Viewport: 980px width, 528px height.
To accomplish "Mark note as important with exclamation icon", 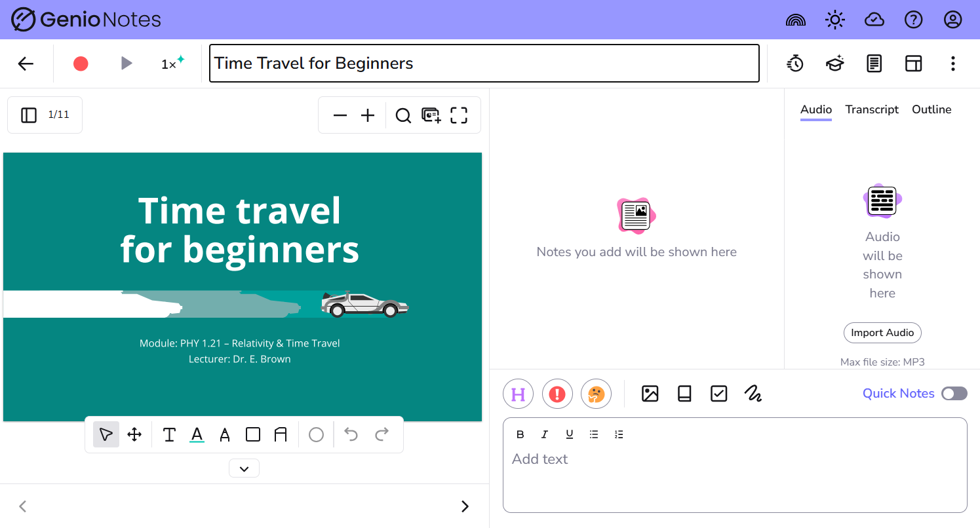I will [x=557, y=394].
